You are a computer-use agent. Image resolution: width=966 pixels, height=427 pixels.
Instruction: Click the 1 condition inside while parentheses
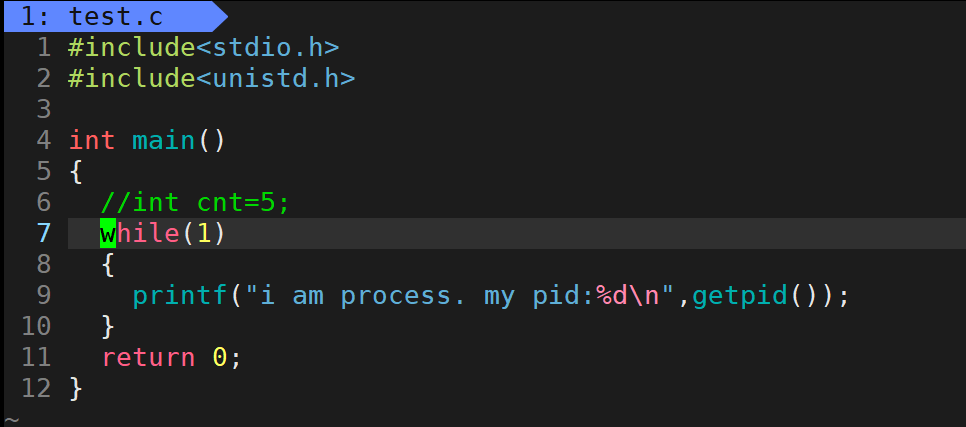click(x=204, y=234)
